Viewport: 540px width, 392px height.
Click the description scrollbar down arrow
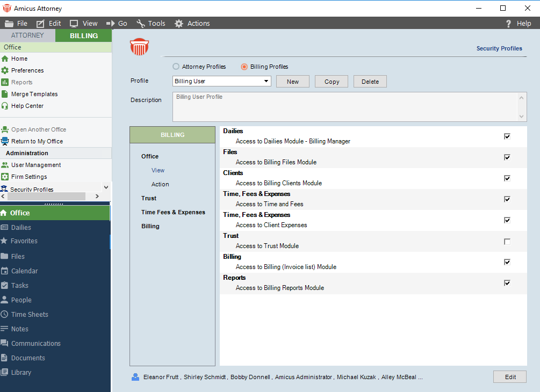521,117
